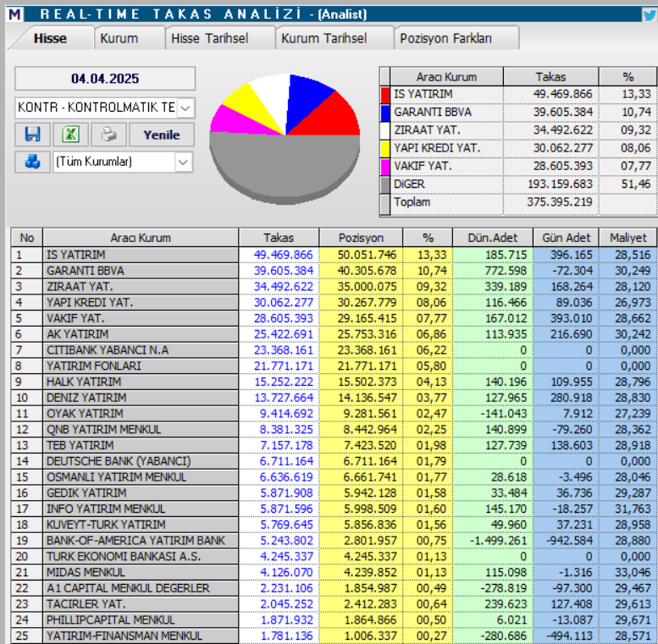Click legend table Takas column header
The image size is (658, 644).
tap(550, 77)
